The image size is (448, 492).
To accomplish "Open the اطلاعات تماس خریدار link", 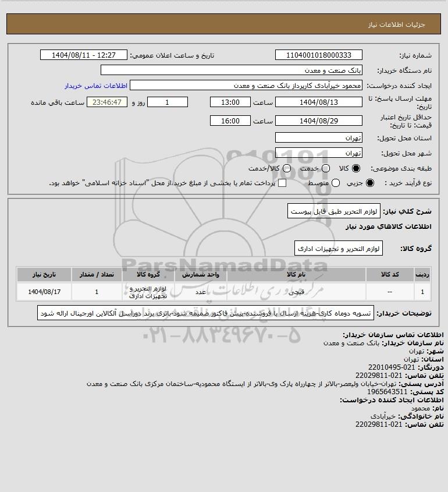I will tap(96, 86).
